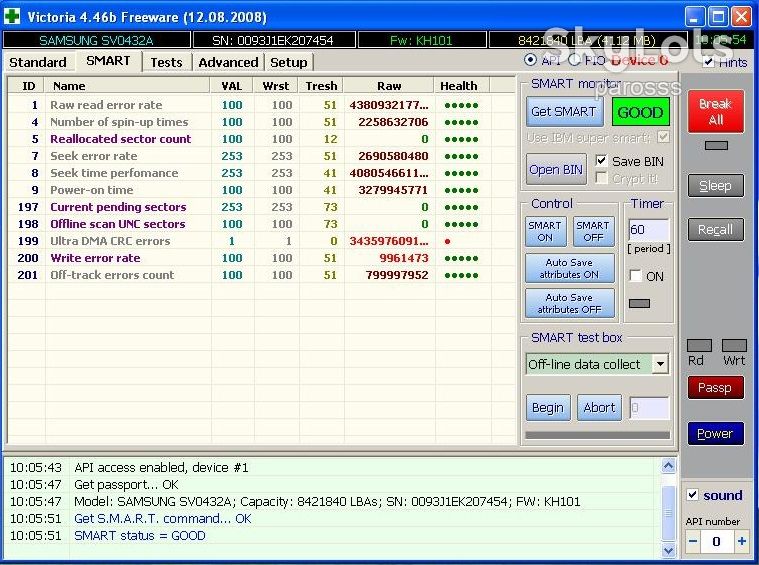The width and height of the screenshot is (759, 565).
Task: Click the ID column header
Action: pos(28,86)
